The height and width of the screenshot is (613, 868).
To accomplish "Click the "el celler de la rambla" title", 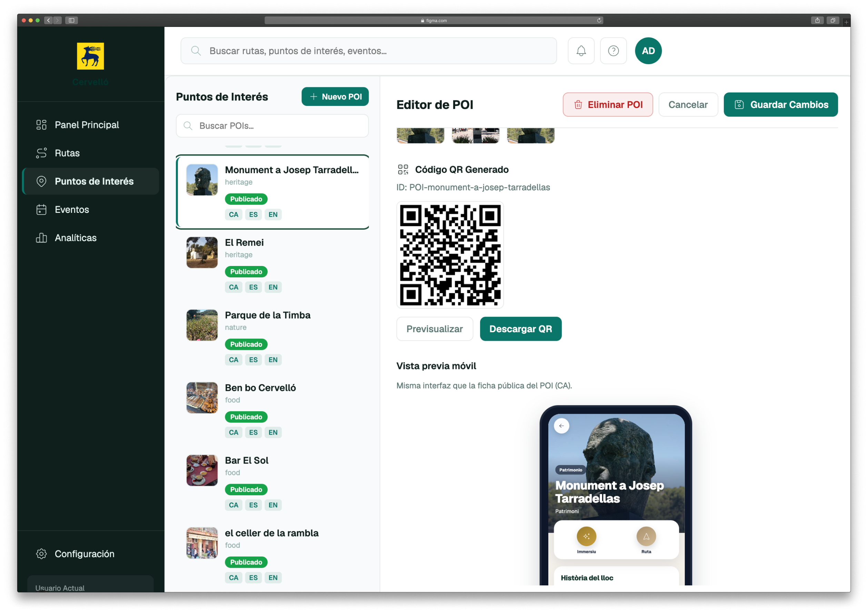I will click(272, 533).
